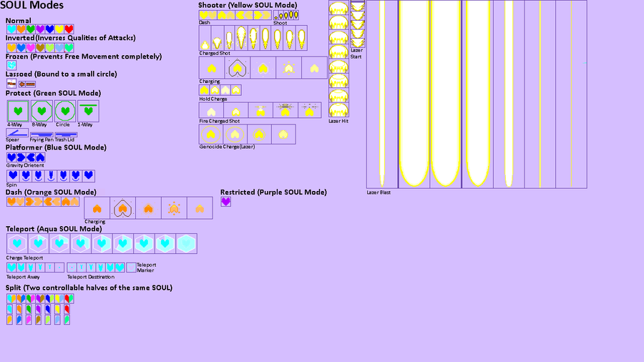
Task: Click the Circle shield green heart sprite
Action: pos(65,111)
